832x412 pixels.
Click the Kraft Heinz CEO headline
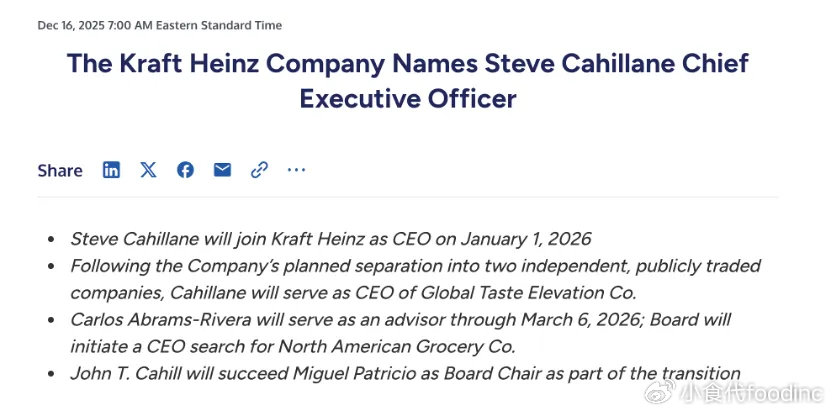pyautogui.click(x=407, y=64)
